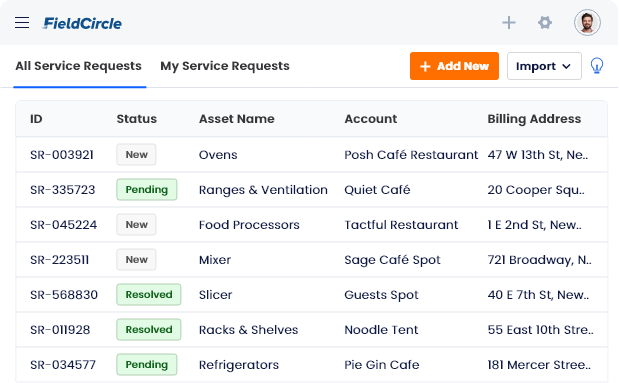The image size is (619, 383).
Task: Click the plus icon in top header
Action: pyautogui.click(x=509, y=23)
